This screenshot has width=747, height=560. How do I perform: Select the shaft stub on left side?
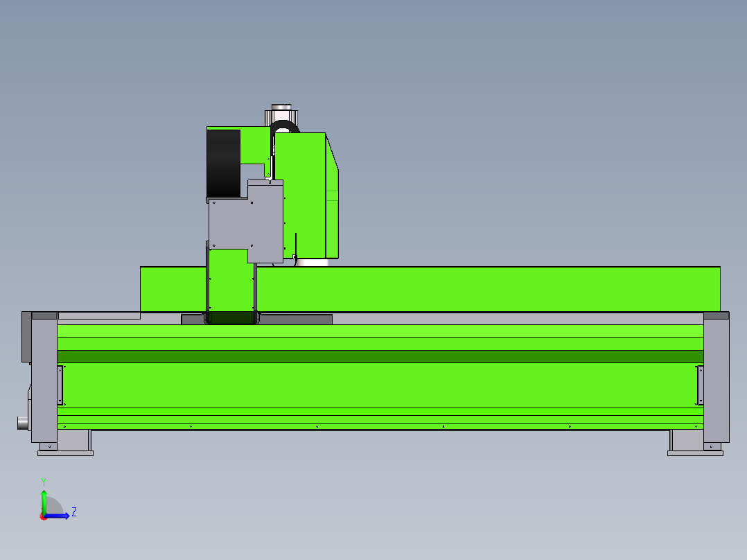[x=22, y=423]
